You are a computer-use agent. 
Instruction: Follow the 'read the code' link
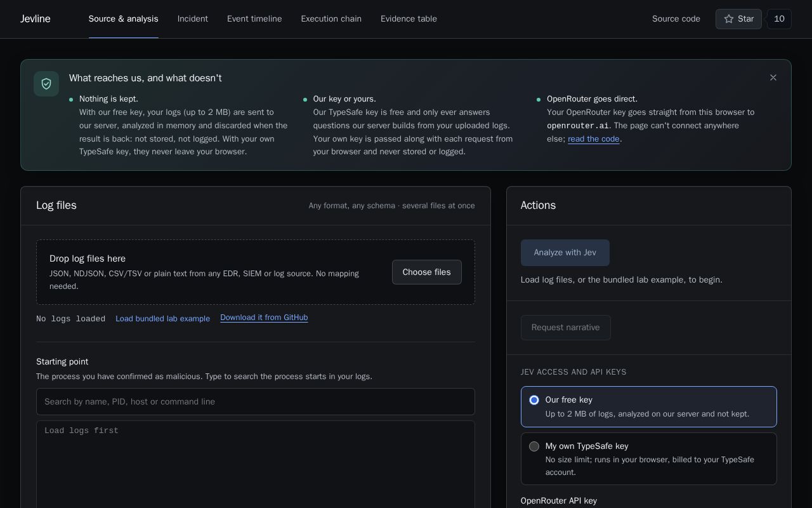point(593,139)
